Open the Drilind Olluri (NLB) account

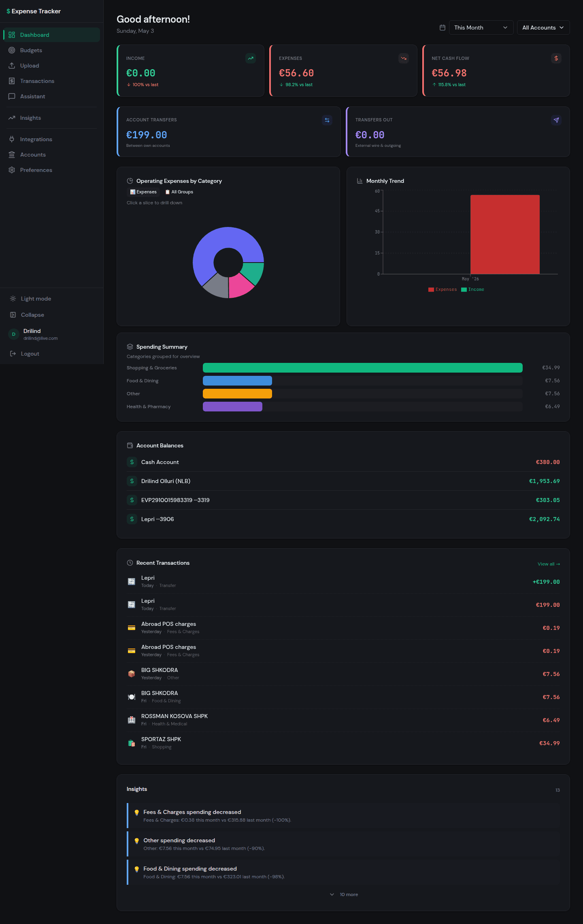tap(343, 481)
